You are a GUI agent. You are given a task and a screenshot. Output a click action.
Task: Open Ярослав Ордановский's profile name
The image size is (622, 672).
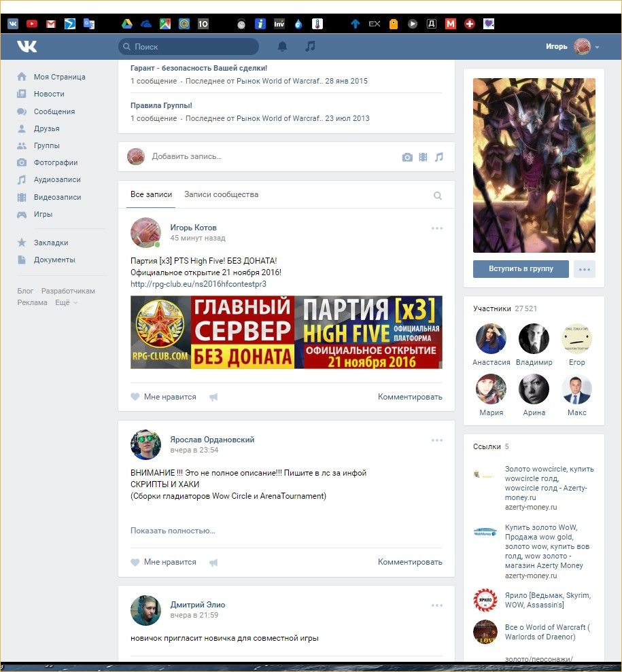click(212, 440)
